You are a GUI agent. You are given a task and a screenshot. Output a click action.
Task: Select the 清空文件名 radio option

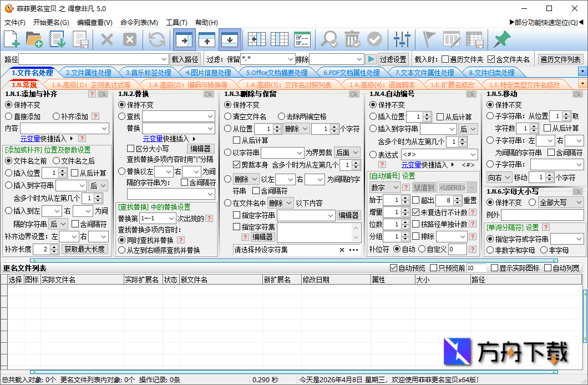[x=228, y=116]
